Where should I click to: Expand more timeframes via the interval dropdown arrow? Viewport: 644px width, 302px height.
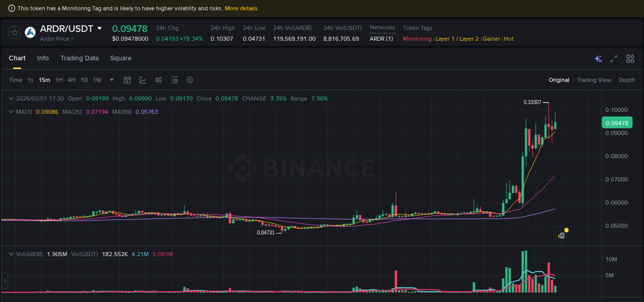pos(111,80)
